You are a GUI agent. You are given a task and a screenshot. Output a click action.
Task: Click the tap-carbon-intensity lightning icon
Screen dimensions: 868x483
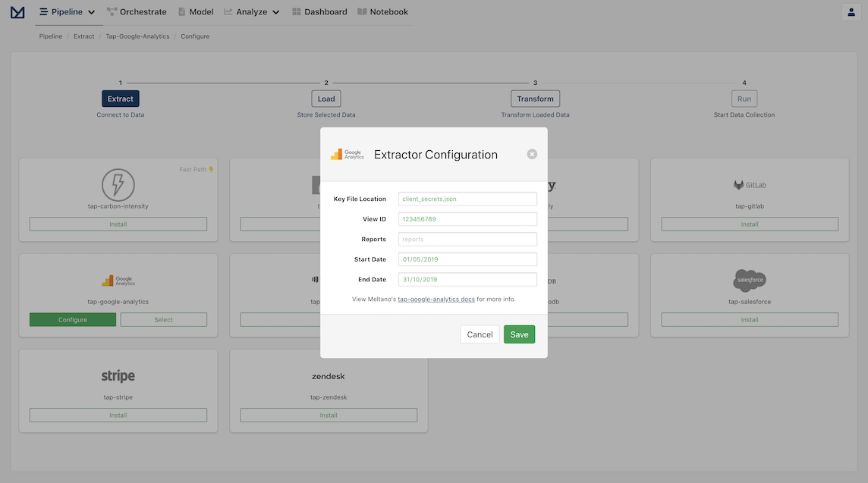point(118,185)
